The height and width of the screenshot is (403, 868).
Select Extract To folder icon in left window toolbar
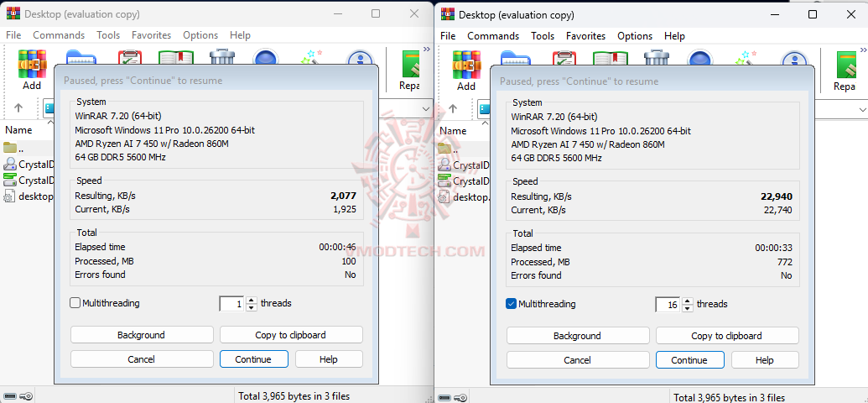pyautogui.click(x=81, y=57)
